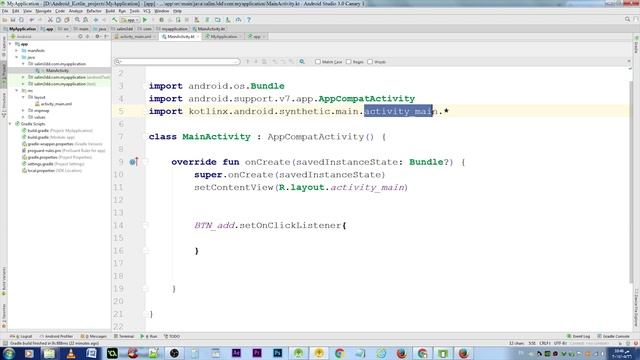Switch to the activity_main.xml editor tab
Viewport: 640px width, 360px height.
pos(134,37)
